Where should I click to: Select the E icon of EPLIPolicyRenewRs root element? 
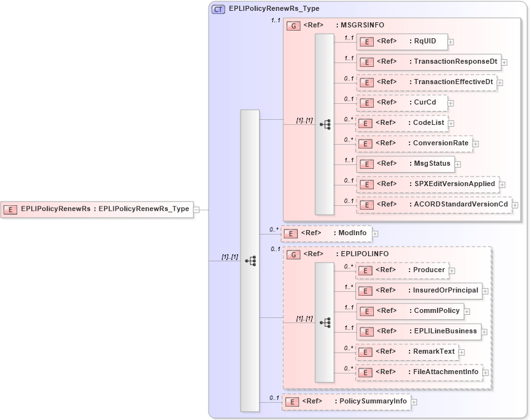pyautogui.click(x=10, y=209)
